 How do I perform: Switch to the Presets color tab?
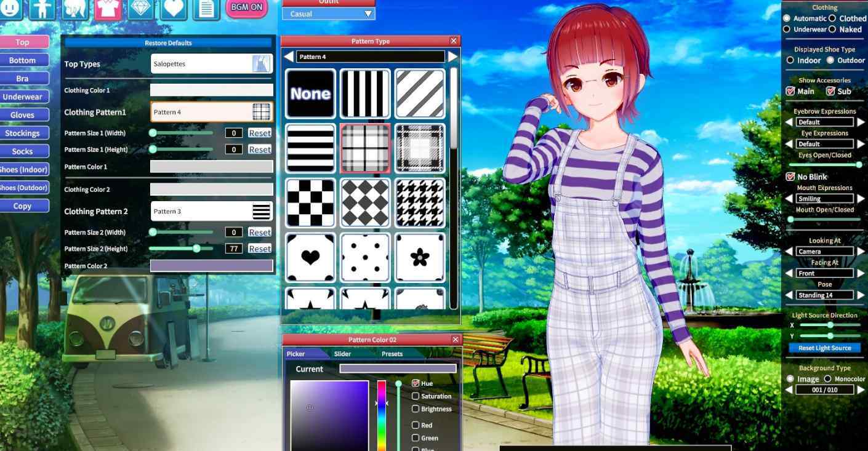click(x=392, y=354)
